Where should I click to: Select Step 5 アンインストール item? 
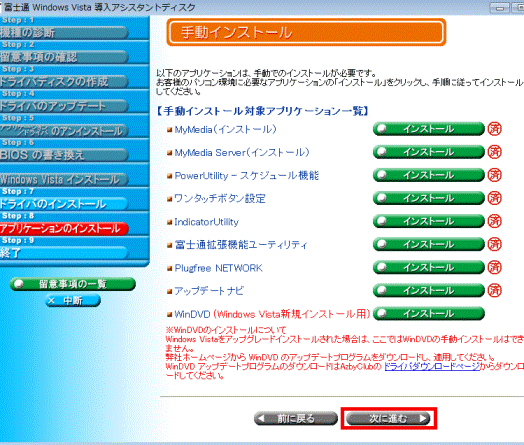(64, 131)
